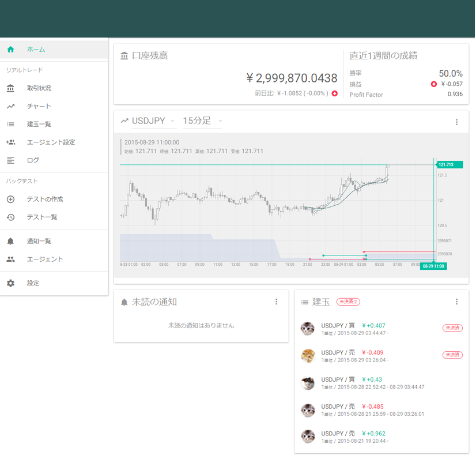Screen dimensions: 476x463
Task: Click the plus-circle icon for テストの作成
Action: click(10, 199)
